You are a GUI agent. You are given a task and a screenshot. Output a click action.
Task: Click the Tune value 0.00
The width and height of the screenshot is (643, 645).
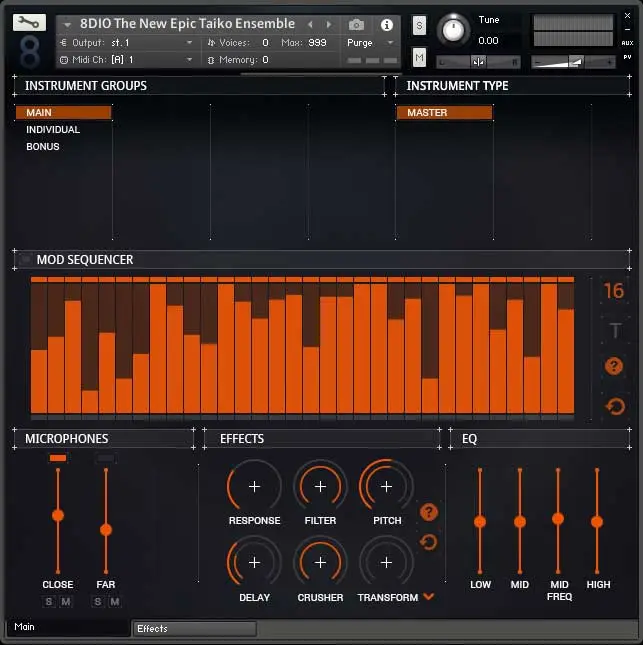click(x=488, y=40)
